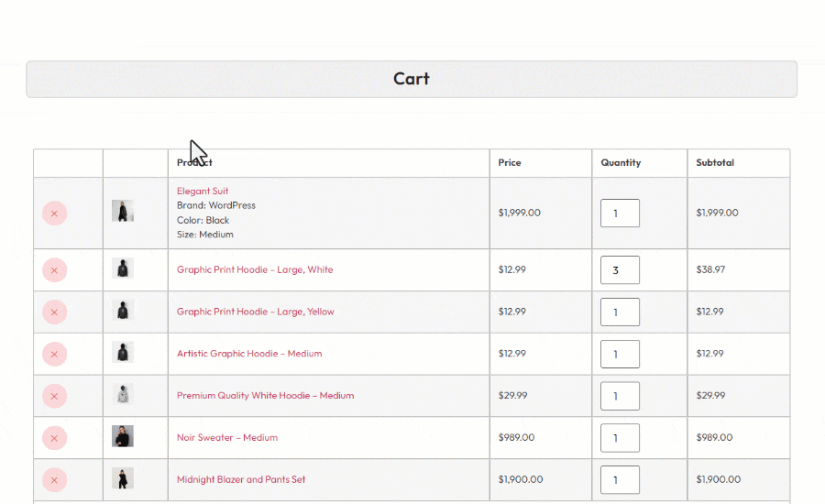Open the Elegant Suit product link

click(203, 192)
